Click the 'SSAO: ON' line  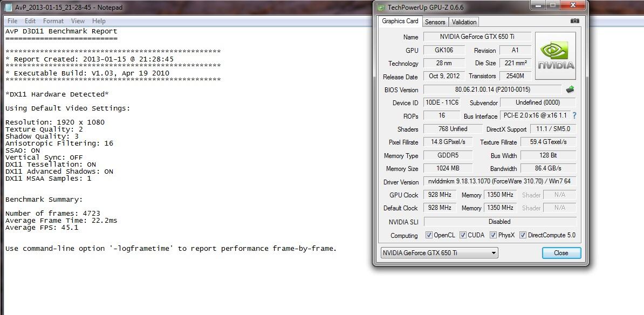[x=23, y=150]
